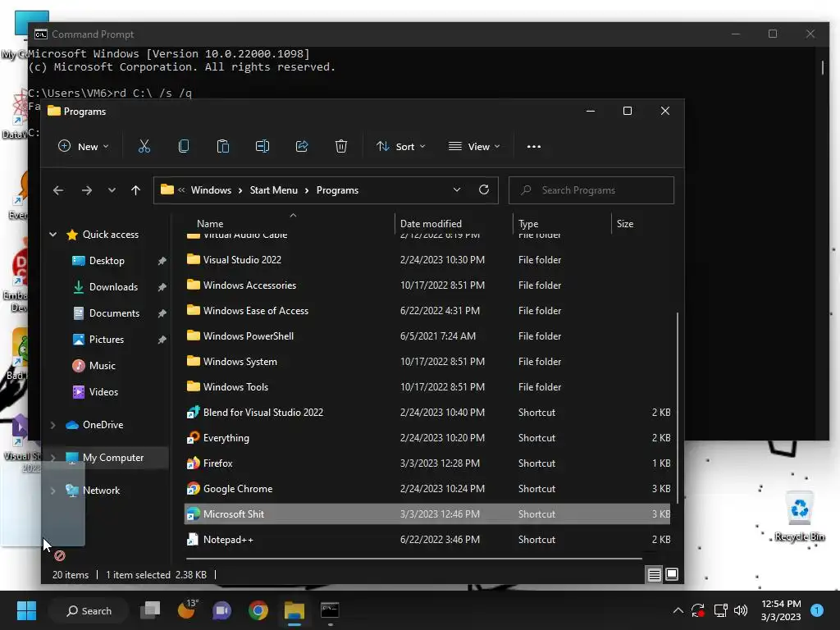Select Pictures in Quick access

point(107,340)
